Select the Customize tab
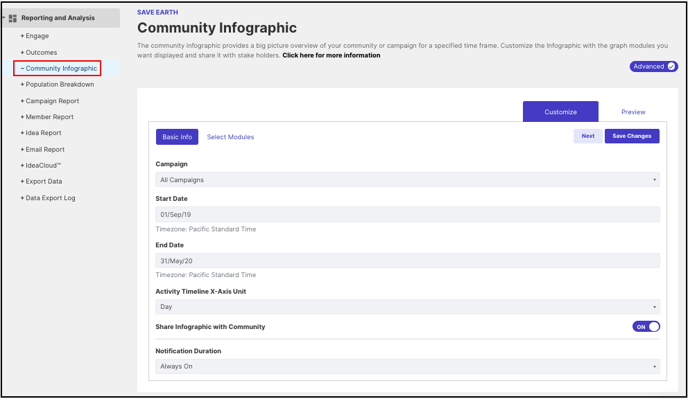 (560, 112)
